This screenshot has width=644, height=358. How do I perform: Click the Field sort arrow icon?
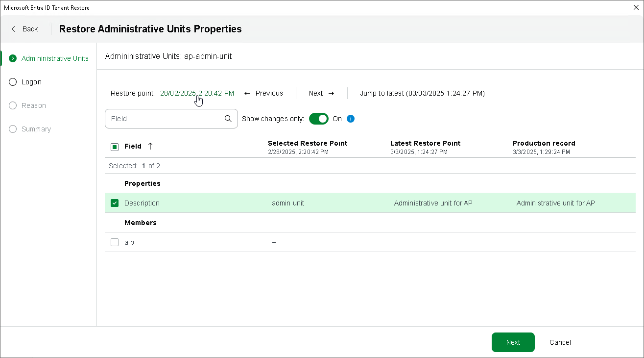click(x=150, y=146)
